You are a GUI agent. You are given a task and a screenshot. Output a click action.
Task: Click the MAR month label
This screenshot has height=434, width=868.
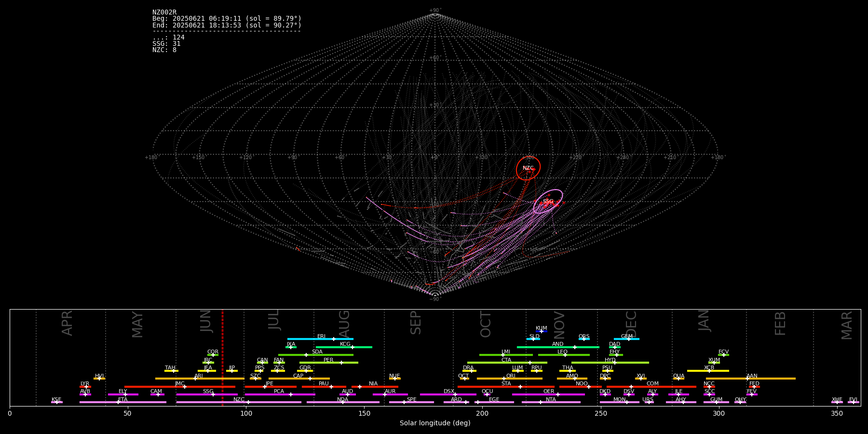click(x=847, y=325)
